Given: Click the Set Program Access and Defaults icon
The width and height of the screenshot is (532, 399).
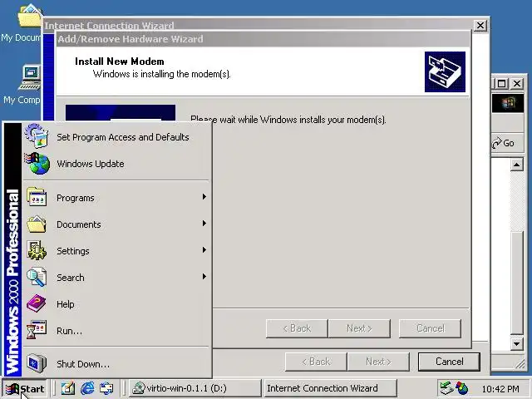Looking at the screenshot, I should pyautogui.click(x=37, y=135).
